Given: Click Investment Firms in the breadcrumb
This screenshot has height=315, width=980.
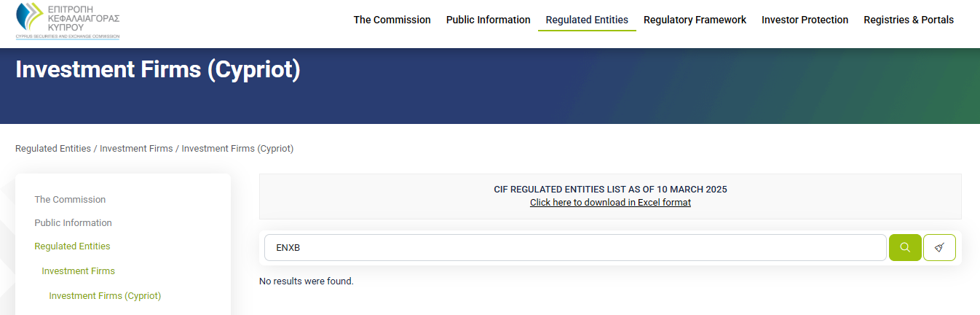Looking at the screenshot, I should click(136, 149).
